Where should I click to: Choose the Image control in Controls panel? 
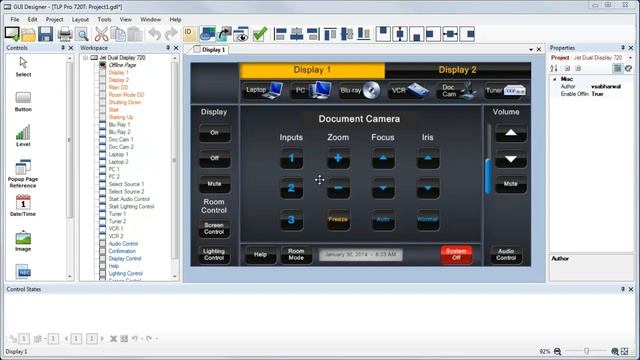[x=23, y=241]
